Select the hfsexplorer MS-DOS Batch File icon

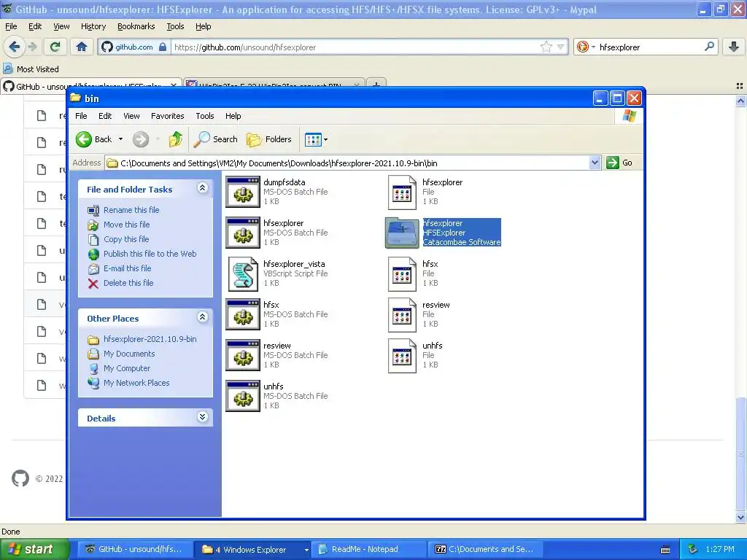[x=243, y=233]
